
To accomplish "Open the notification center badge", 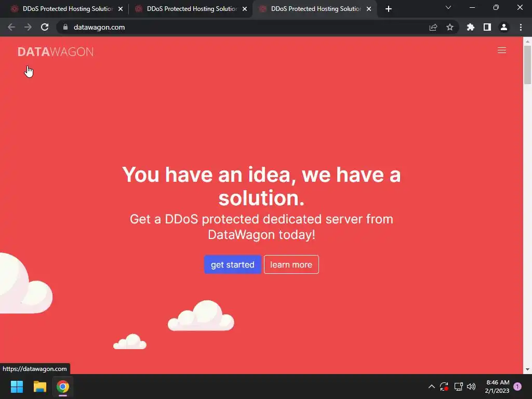I will pyautogui.click(x=517, y=387).
